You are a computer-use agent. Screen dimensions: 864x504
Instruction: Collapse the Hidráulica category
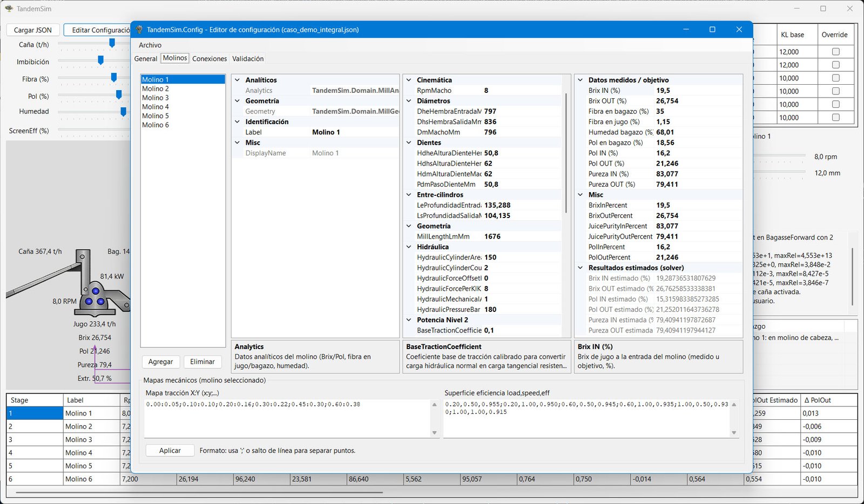tap(409, 247)
